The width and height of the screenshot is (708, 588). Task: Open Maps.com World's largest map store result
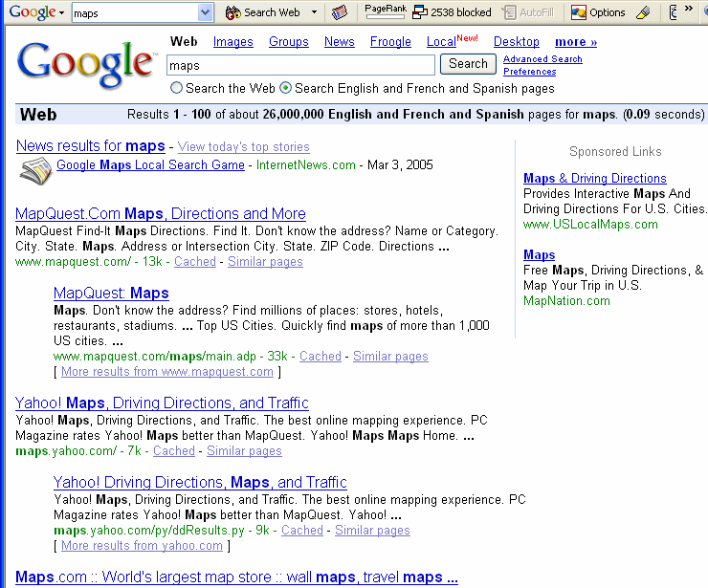click(236, 577)
